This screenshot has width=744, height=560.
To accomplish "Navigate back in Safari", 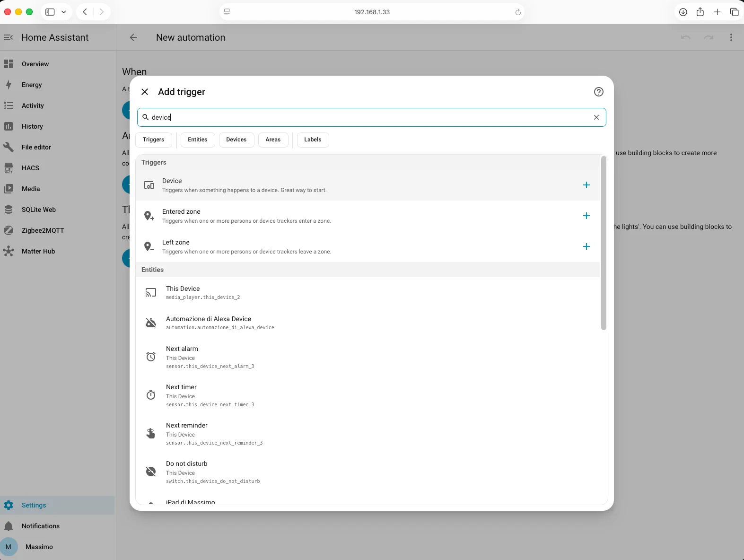I will coord(85,12).
